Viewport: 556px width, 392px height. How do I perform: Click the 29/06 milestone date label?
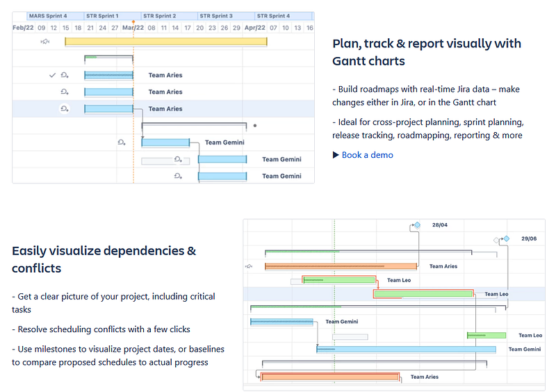point(529,239)
